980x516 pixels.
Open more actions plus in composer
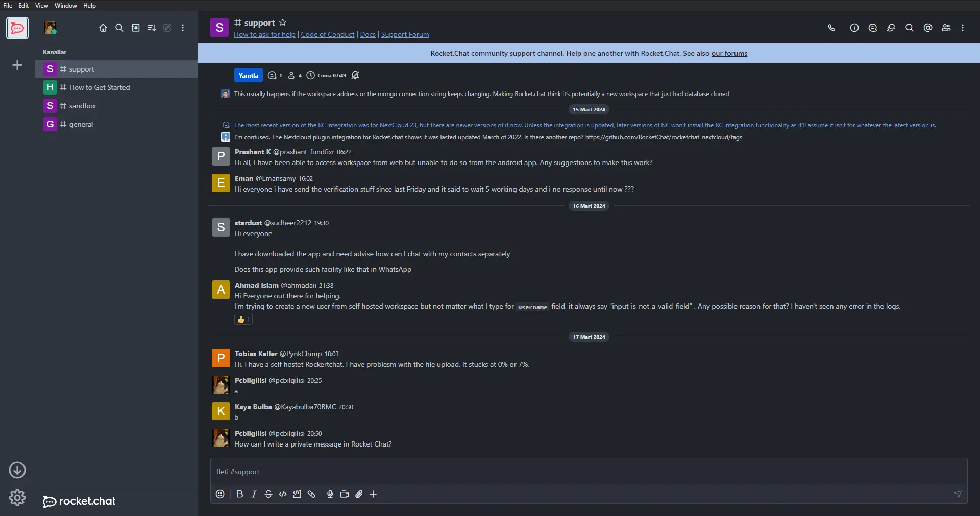click(373, 494)
